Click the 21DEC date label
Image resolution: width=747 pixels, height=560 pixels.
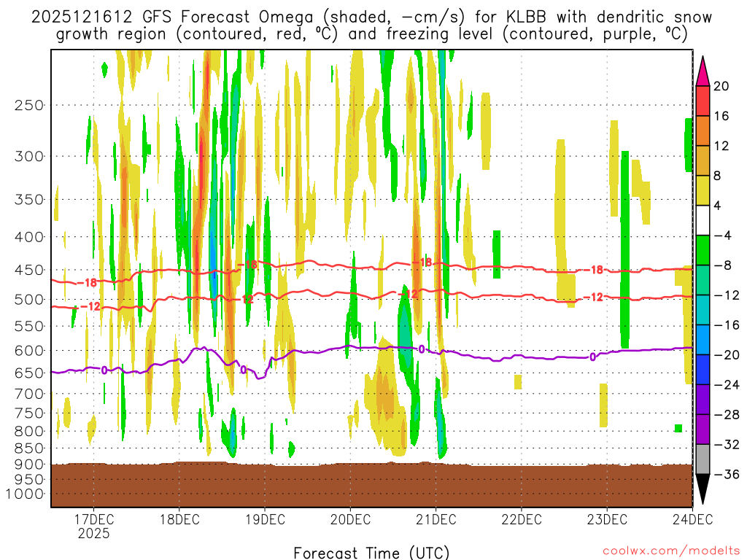pyautogui.click(x=436, y=519)
